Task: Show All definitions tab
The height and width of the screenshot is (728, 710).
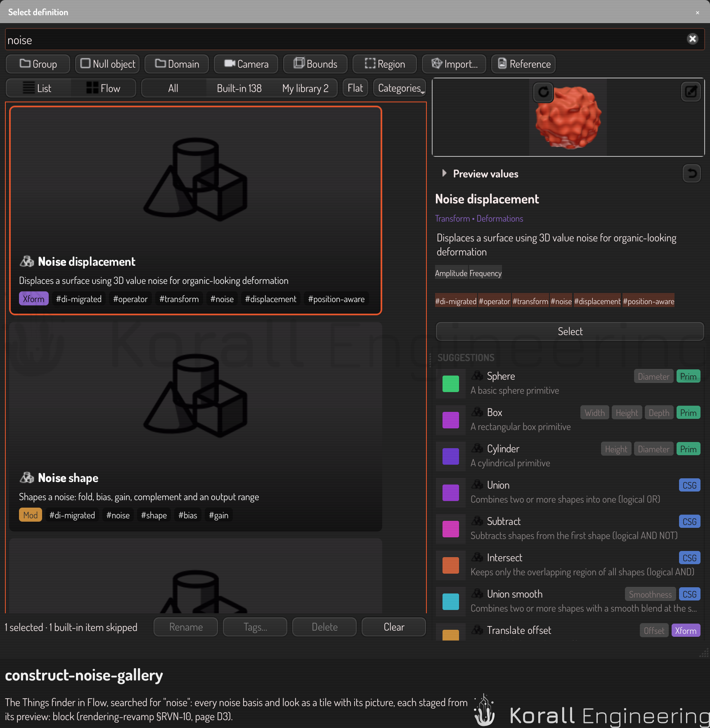Action: [x=173, y=88]
